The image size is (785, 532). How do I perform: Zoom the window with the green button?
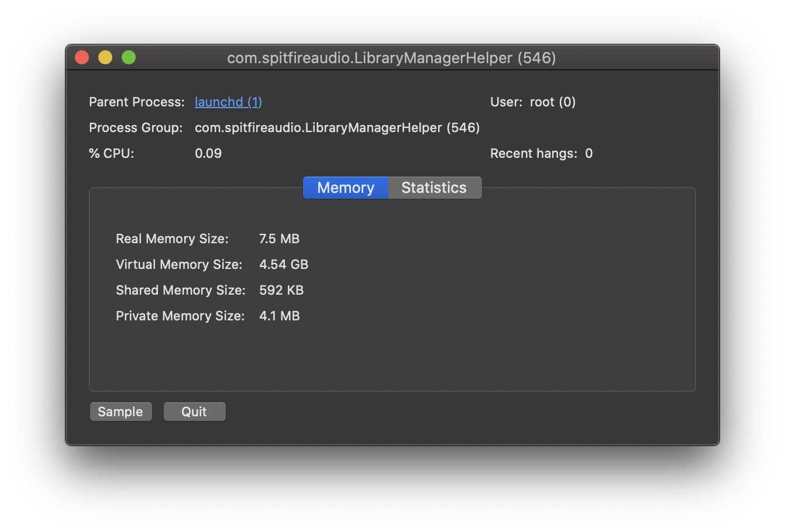129,57
